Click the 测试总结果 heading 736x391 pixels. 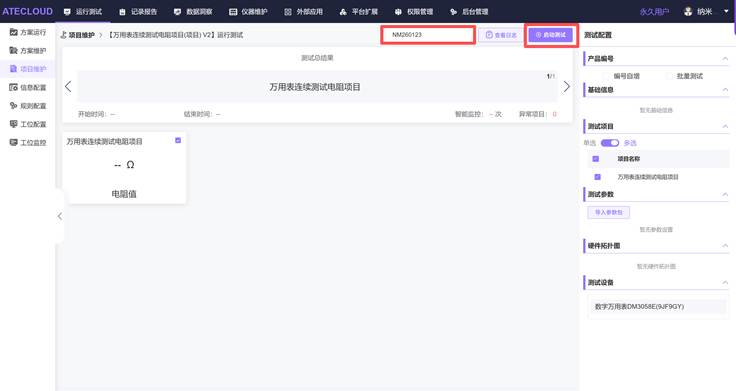317,58
